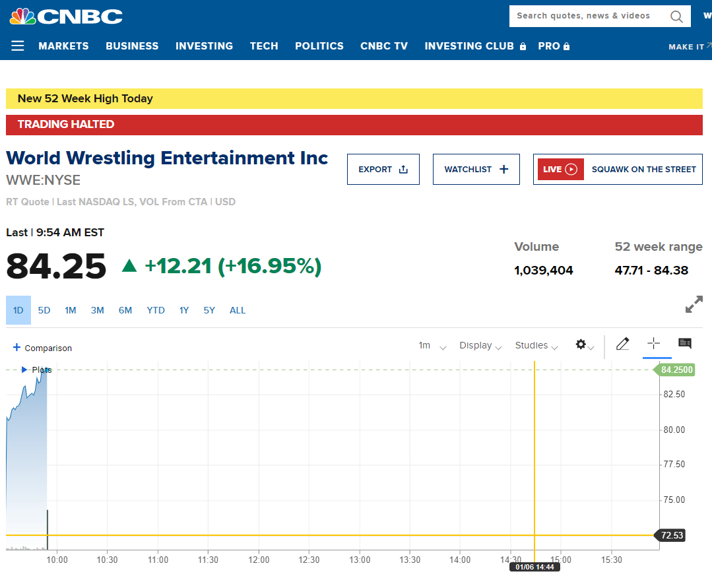712x588 pixels.
Task: Click the 84.2500 current price label
Action: [x=674, y=370]
